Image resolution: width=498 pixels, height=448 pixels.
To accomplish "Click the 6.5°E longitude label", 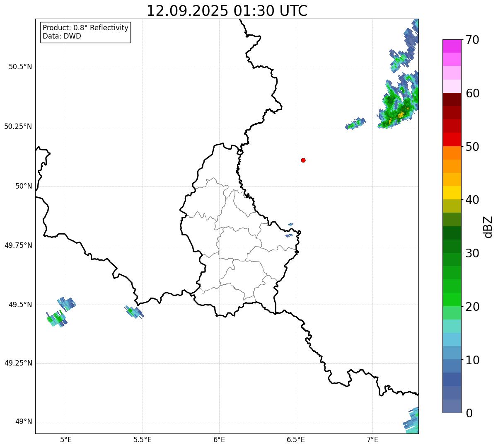I will point(296,440).
